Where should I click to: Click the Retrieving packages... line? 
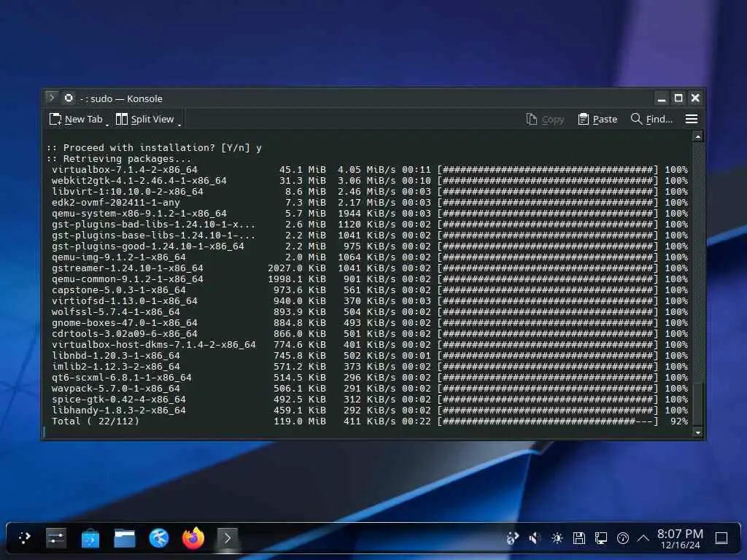tap(119, 158)
